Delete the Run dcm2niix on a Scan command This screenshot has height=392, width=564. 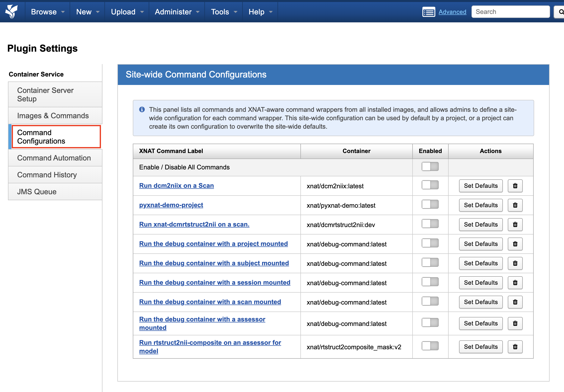click(515, 186)
